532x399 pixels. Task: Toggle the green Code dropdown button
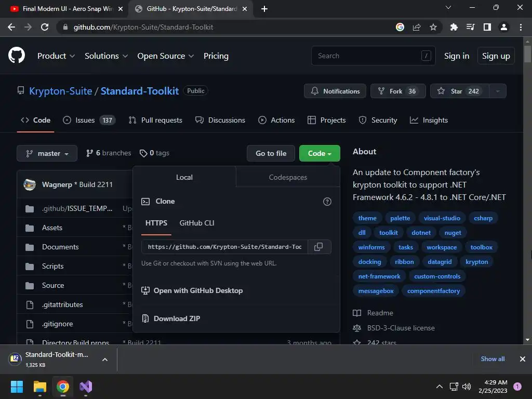point(320,153)
